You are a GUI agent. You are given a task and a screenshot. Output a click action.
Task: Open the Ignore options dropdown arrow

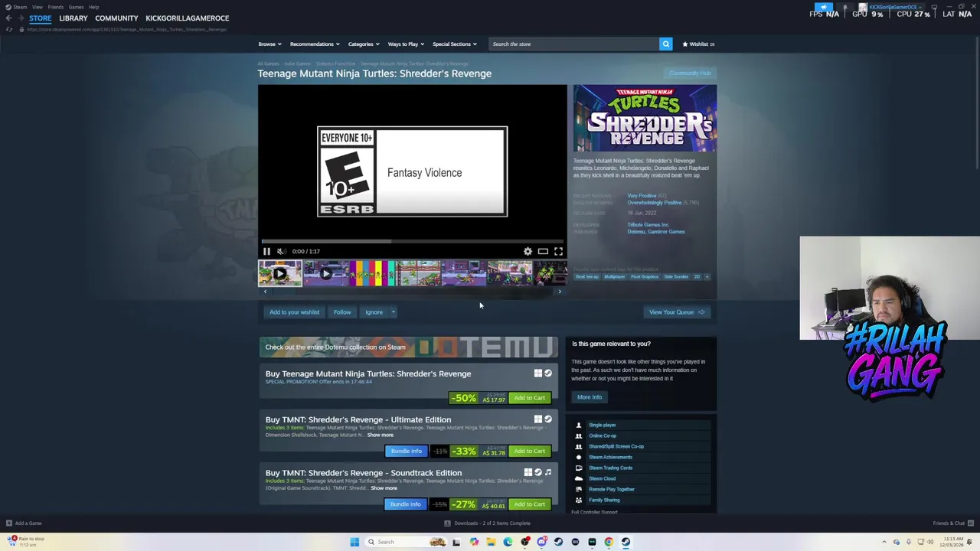pyautogui.click(x=393, y=312)
